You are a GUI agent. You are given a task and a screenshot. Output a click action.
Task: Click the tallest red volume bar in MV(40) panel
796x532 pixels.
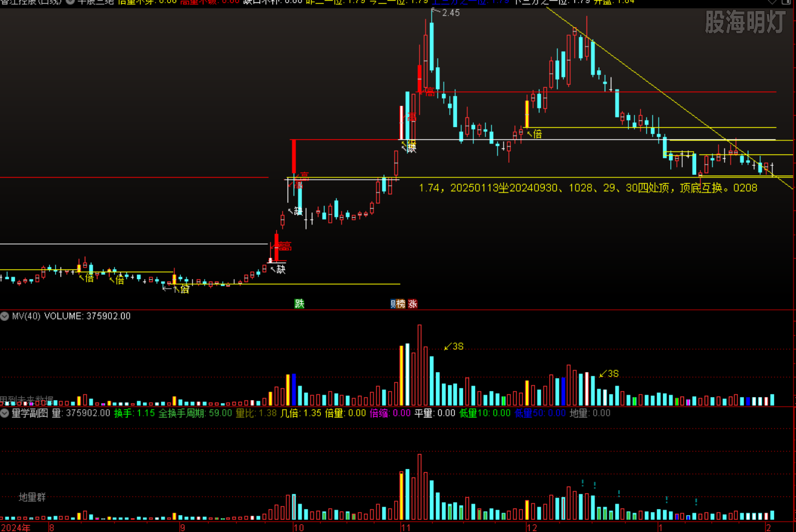(x=419, y=365)
